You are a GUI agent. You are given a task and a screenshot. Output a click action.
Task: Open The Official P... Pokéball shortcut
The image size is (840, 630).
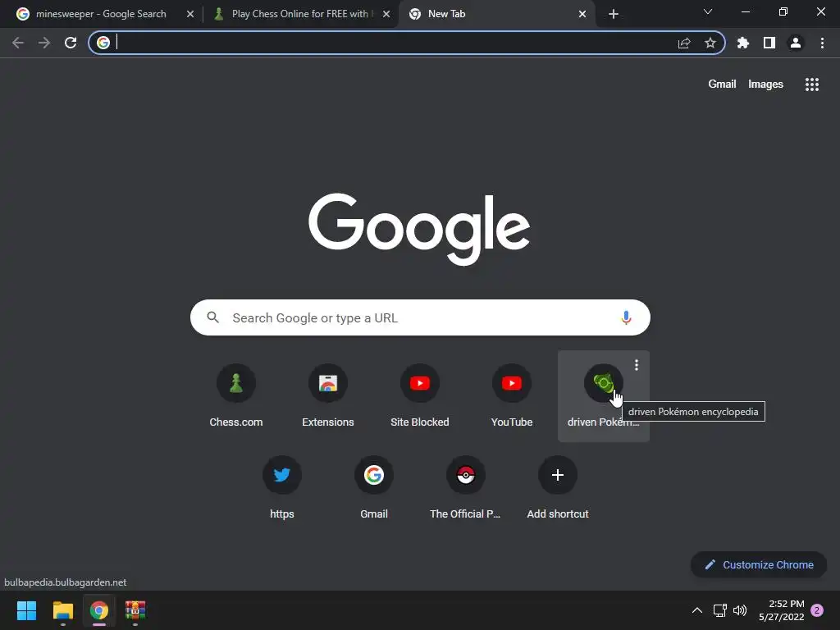(x=466, y=488)
